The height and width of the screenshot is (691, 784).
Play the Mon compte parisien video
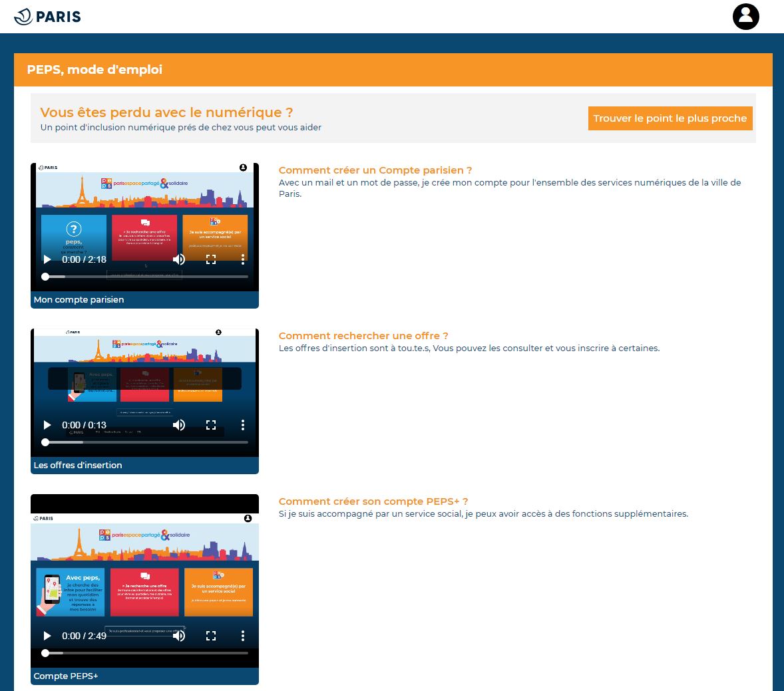[47, 259]
